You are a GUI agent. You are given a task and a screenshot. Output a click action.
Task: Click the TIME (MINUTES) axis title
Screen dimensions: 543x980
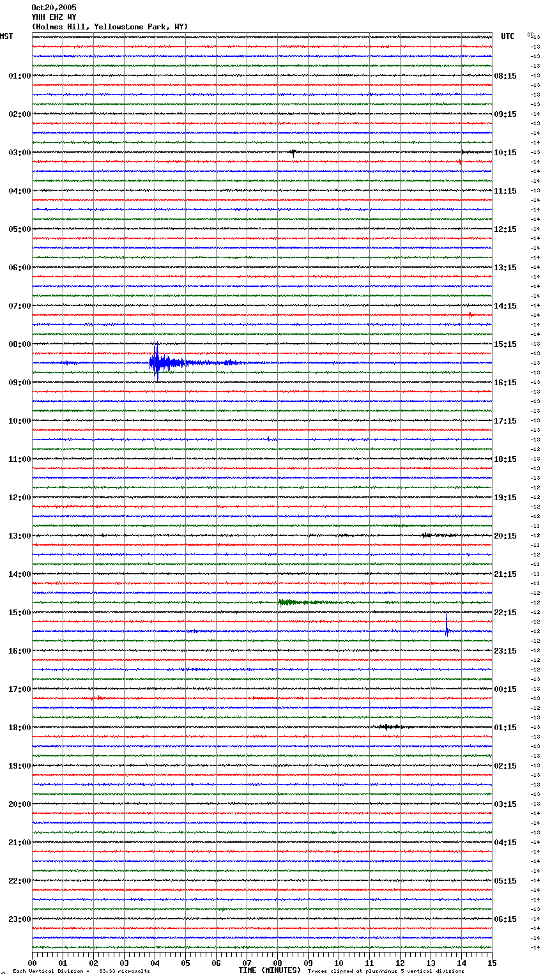tap(270, 970)
